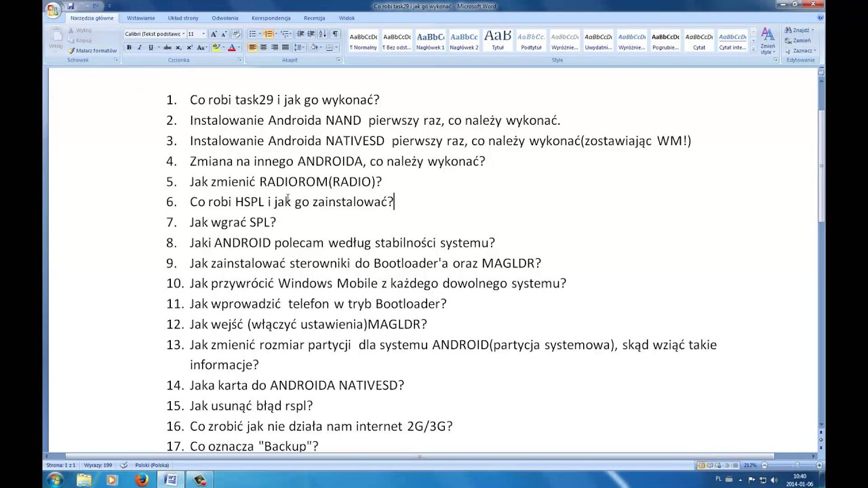Clear formatting with the eraser icon
The height and width of the screenshot is (488, 868).
click(236, 34)
